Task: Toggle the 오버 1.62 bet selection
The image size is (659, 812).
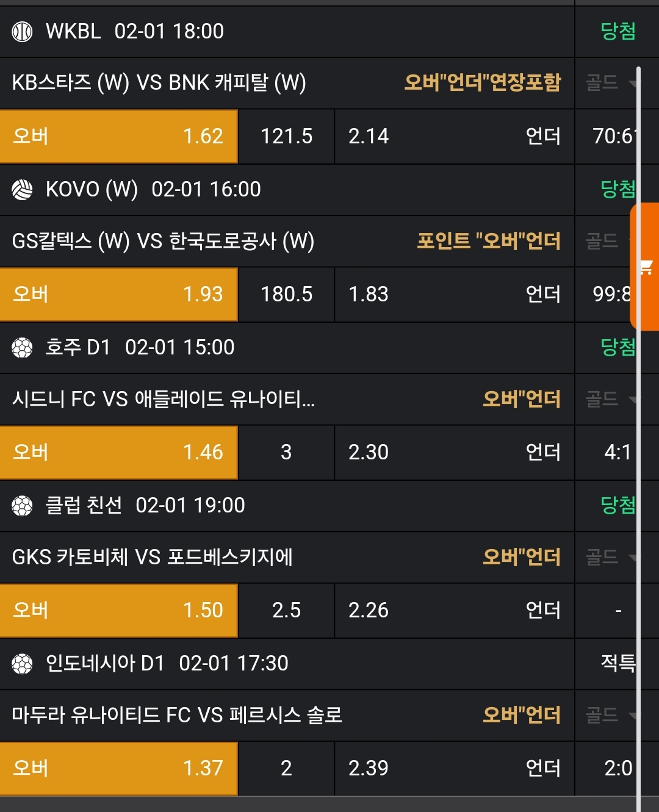Action: click(x=118, y=136)
